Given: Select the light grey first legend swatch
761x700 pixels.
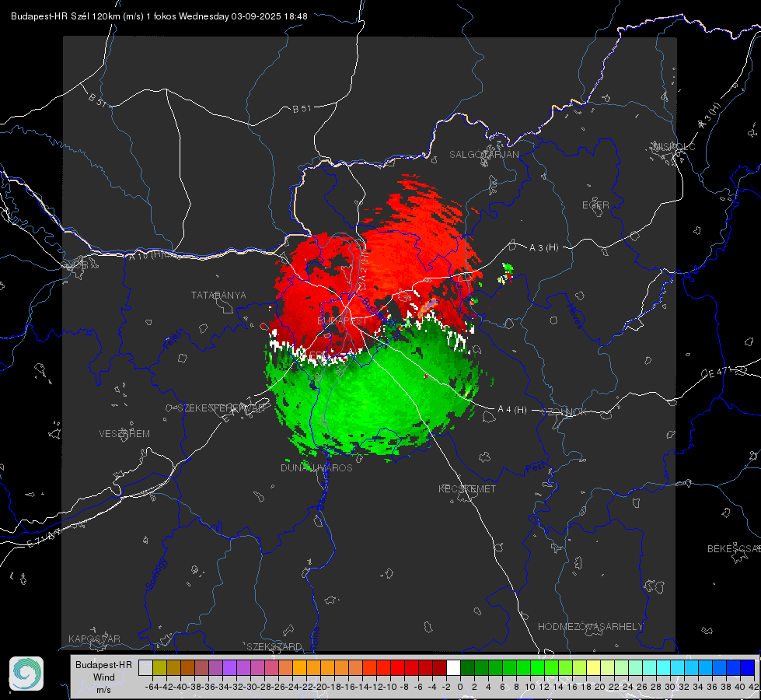Looking at the screenshot, I should pos(145,667).
